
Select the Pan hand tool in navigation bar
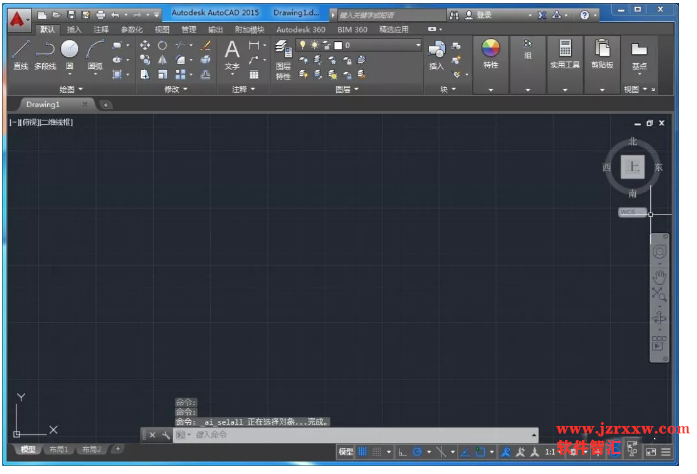pyautogui.click(x=659, y=277)
